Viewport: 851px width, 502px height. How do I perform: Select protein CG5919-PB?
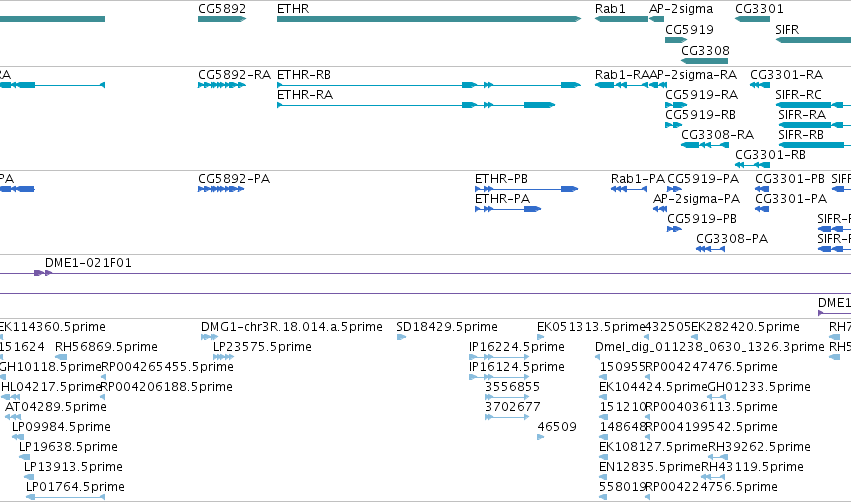[702, 219]
